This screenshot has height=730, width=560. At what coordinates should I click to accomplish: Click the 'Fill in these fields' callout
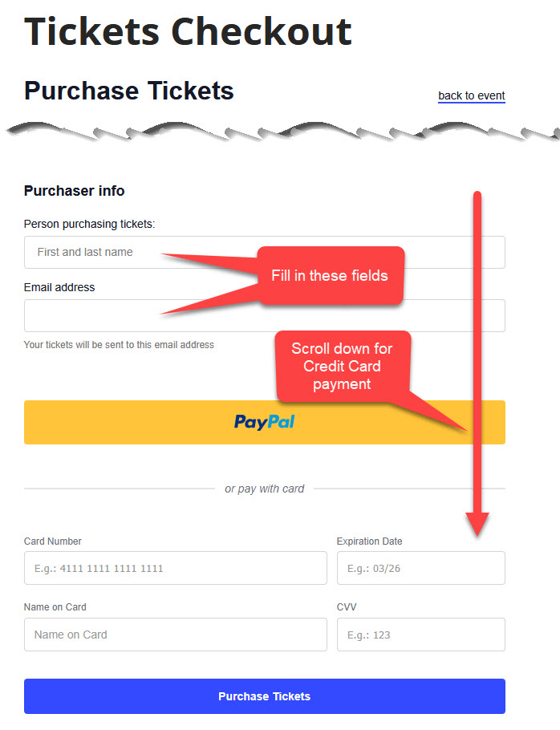(x=330, y=276)
